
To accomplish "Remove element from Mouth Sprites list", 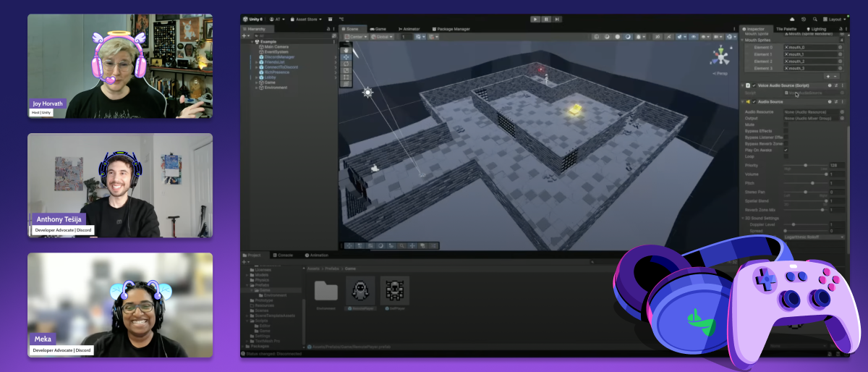I will 835,77.
